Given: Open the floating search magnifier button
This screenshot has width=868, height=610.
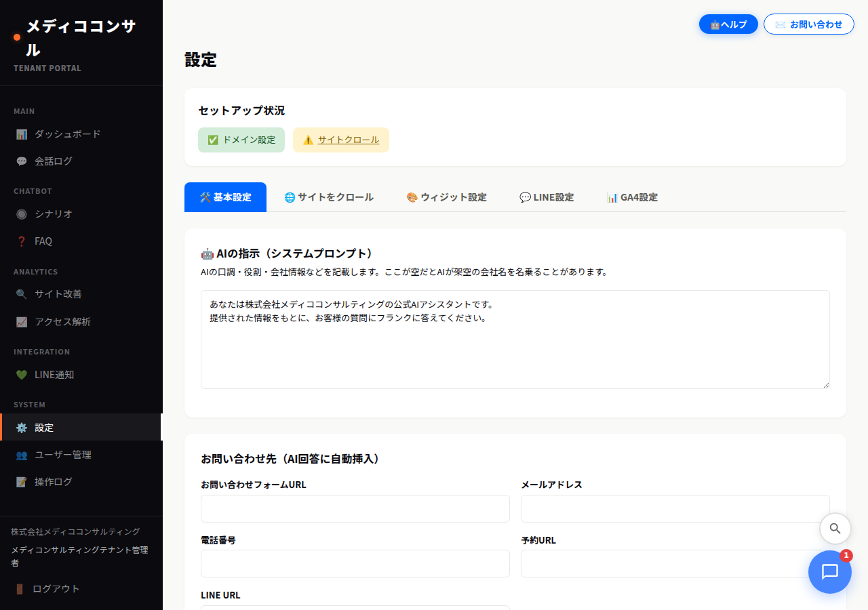Looking at the screenshot, I should pyautogui.click(x=835, y=529).
